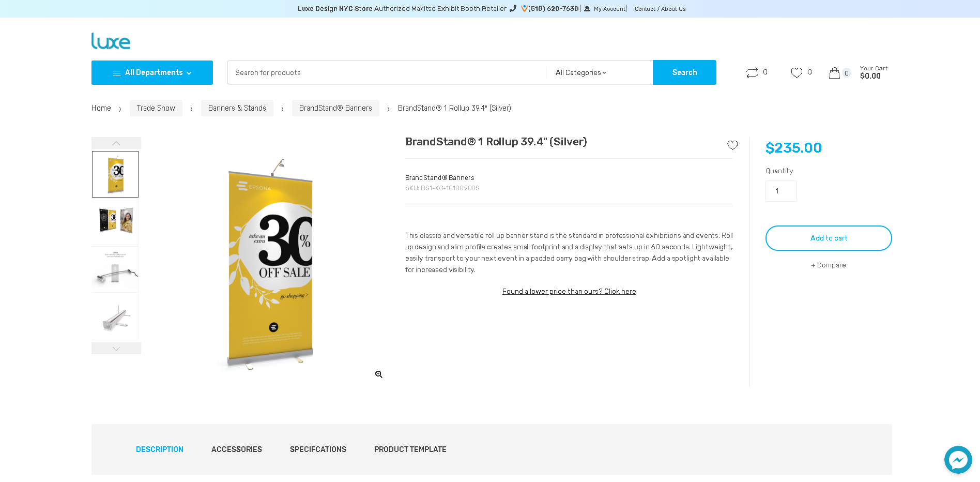Click the Add to cart button
This screenshot has height=482, width=980.
click(829, 238)
